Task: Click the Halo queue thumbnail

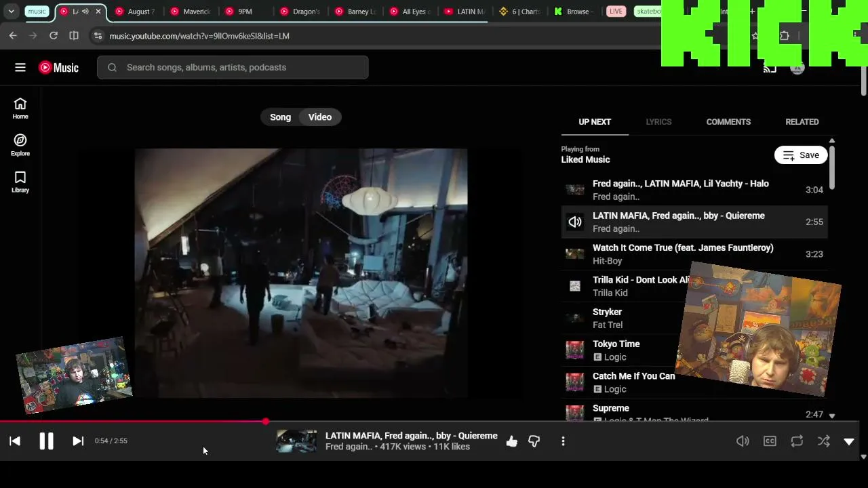Action: 575,190
